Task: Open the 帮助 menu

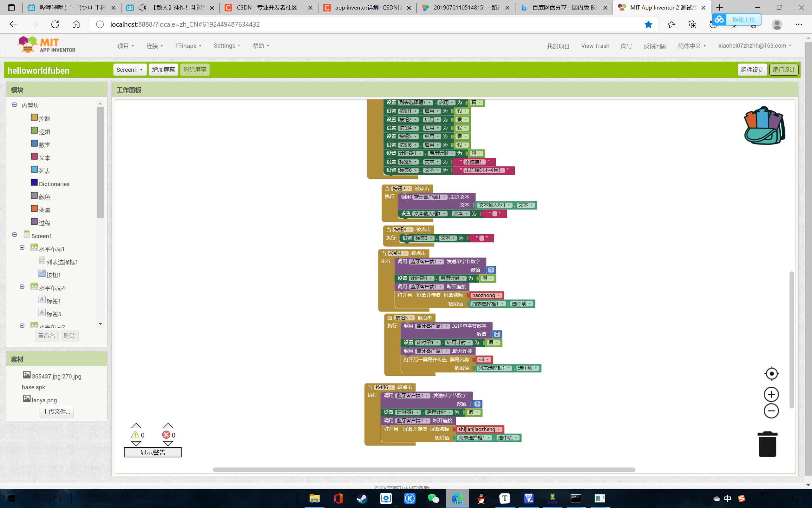Action: 261,46
